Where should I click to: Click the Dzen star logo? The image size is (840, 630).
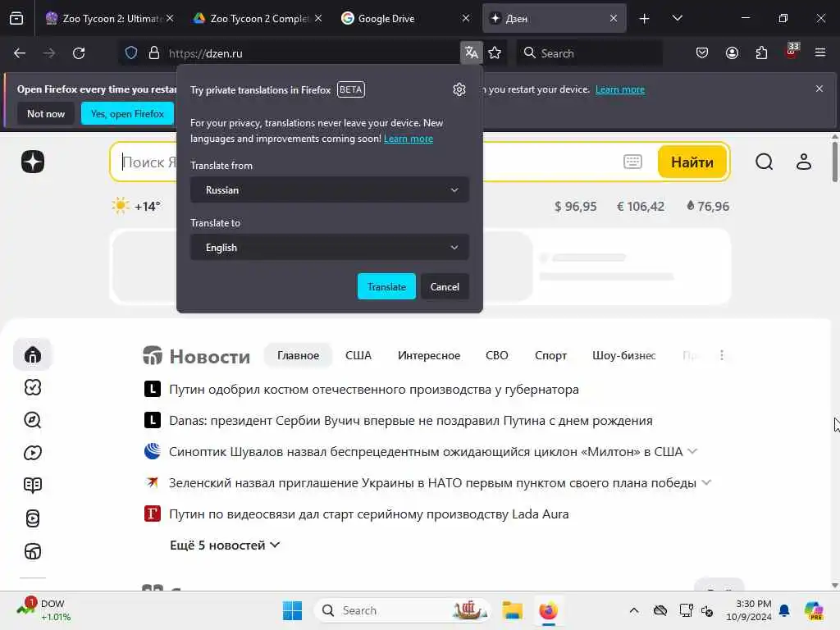click(33, 162)
